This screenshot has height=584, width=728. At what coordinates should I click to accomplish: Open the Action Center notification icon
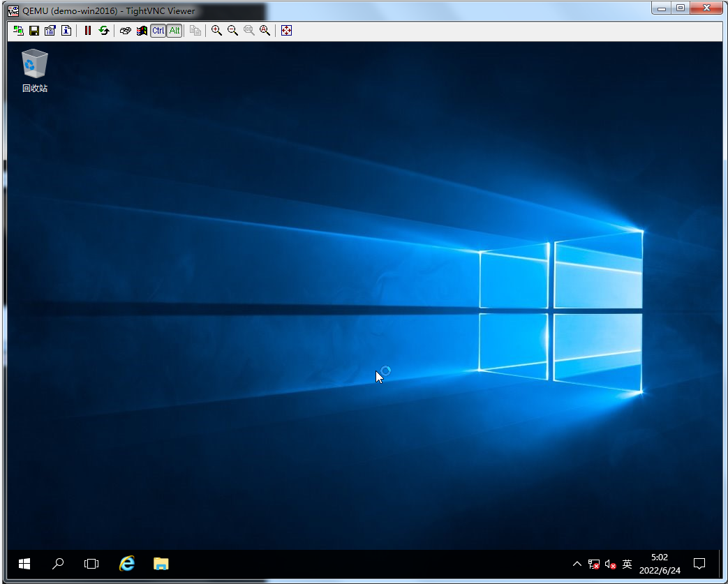pos(699,564)
